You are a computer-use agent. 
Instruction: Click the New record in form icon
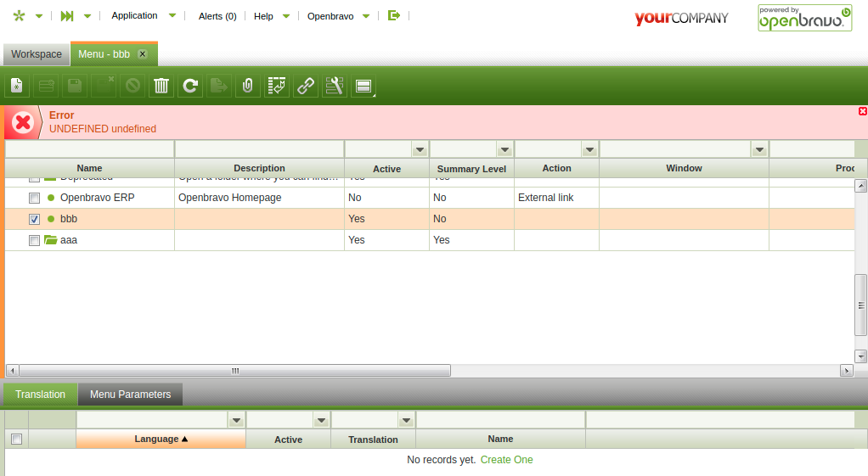(17, 86)
